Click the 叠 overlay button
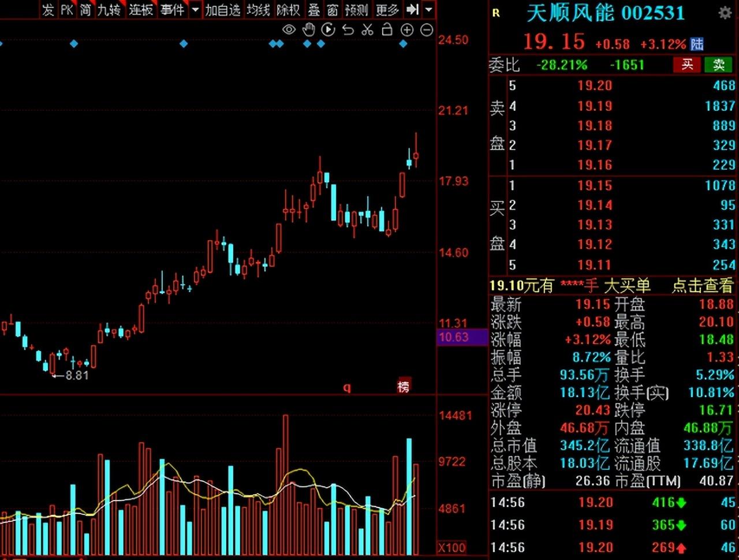The height and width of the screenshot is (560, 739). point(313,10)
